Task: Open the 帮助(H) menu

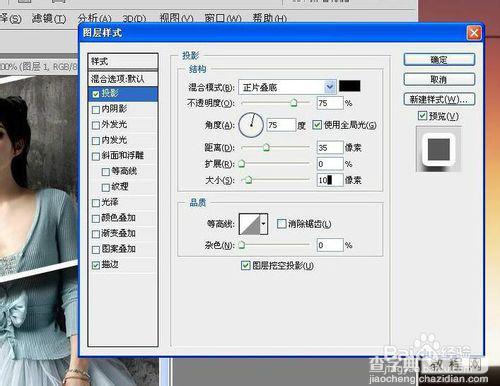Action: tap(270, 18)
